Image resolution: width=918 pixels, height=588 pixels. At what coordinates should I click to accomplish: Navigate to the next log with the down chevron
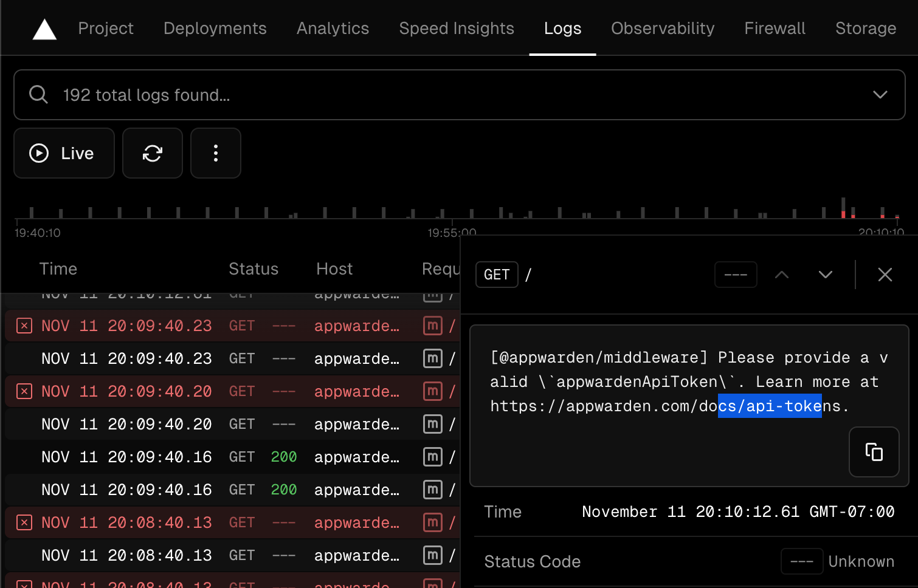pos(825,275)
